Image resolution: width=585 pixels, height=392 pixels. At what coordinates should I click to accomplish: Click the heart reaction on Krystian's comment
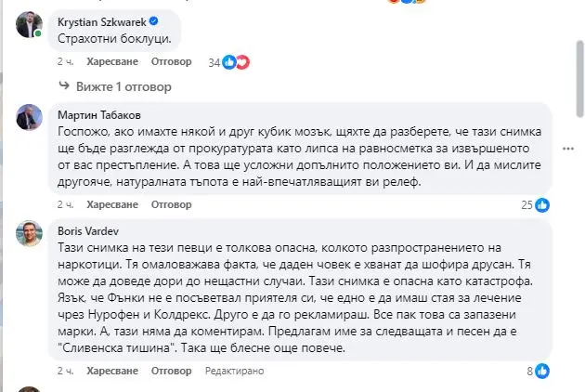click(241, 62)
